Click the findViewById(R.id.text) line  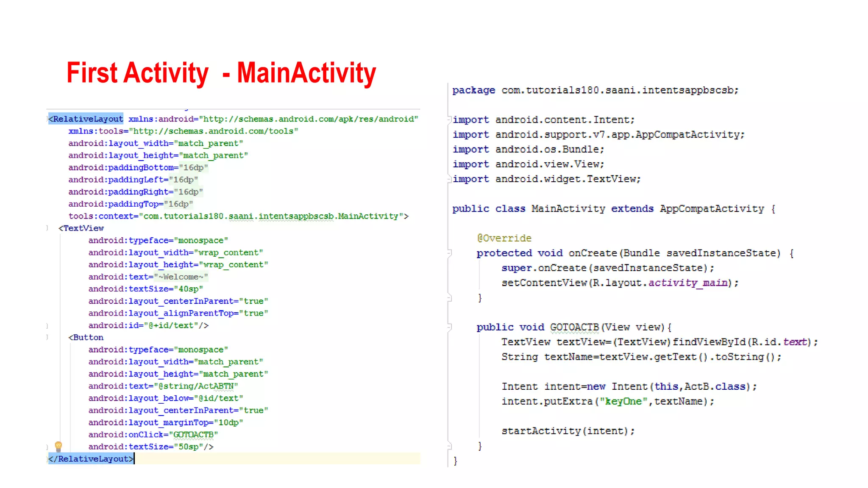point(659,342)
